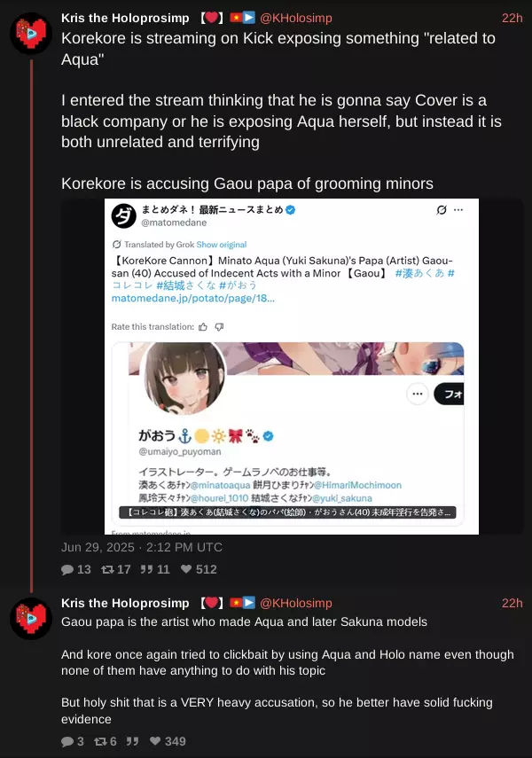Click the Show original link
The image size is (532, 758).
(x=222, y=245)
